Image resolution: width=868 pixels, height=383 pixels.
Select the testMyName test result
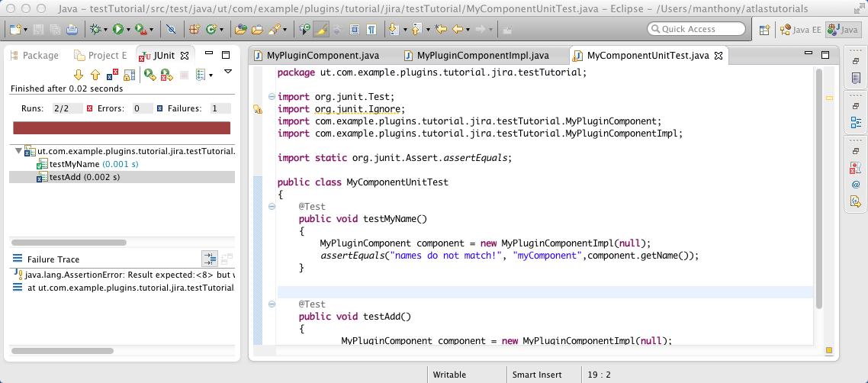[x=74, y=164]
